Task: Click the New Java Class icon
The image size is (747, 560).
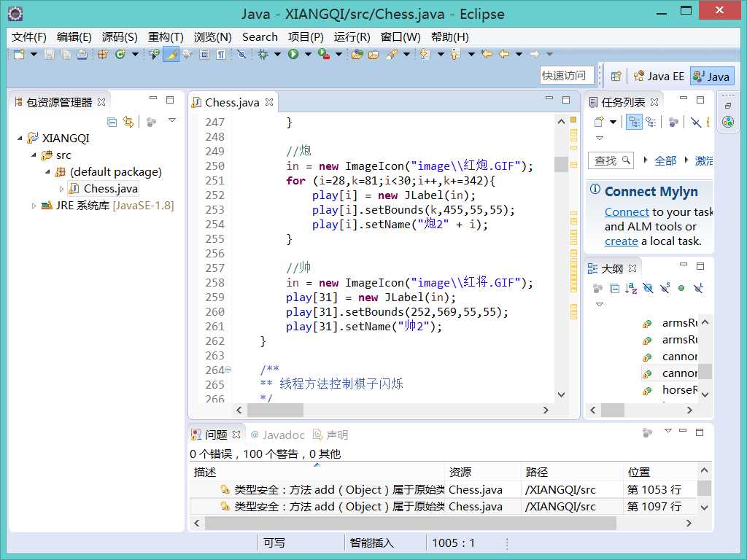Action: tap(120, 54)
